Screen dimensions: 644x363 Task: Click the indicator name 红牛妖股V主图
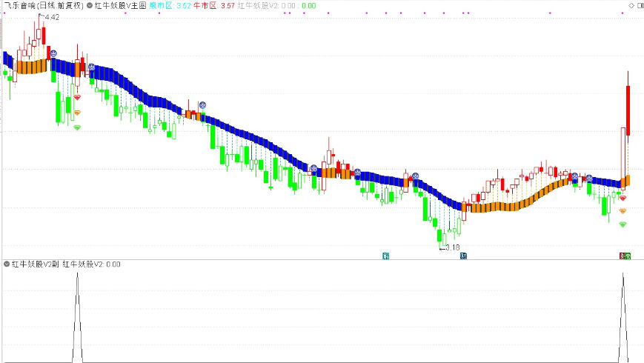pyautogui.click(x=120, y=6)
